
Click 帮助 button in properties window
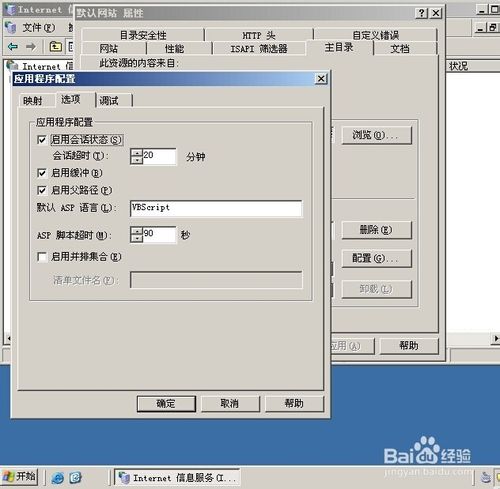pyautogui.click(x=409, y=346)
